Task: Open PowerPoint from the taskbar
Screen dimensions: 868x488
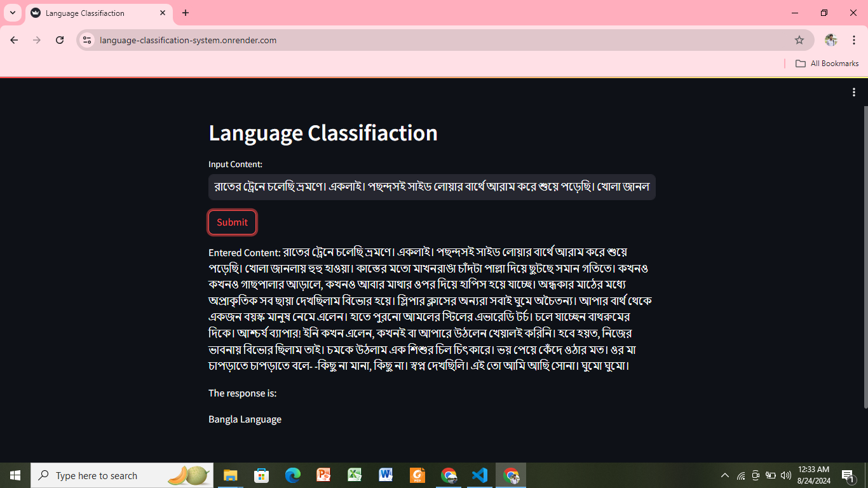Action: 323,475
